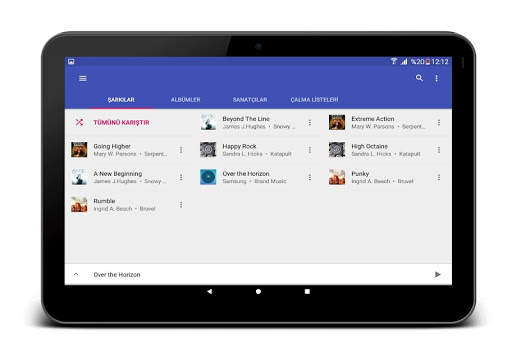512x361 pixels.
Task: Open Over the Horizon in now playing bar
Action: [117, 275]
